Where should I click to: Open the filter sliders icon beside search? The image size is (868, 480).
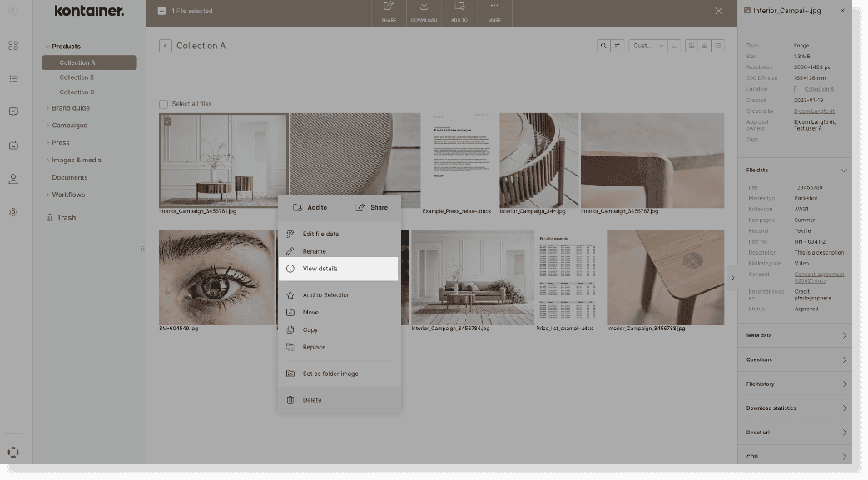618,46
